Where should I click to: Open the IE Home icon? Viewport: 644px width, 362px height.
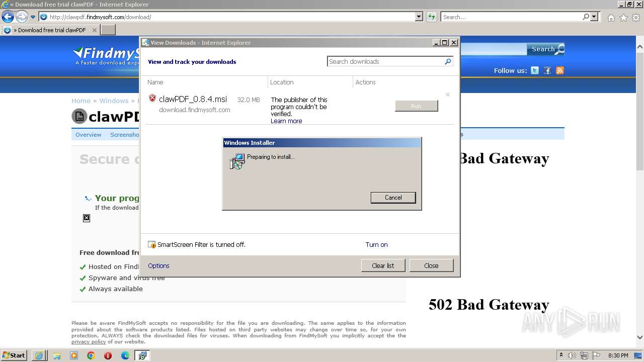611,18
